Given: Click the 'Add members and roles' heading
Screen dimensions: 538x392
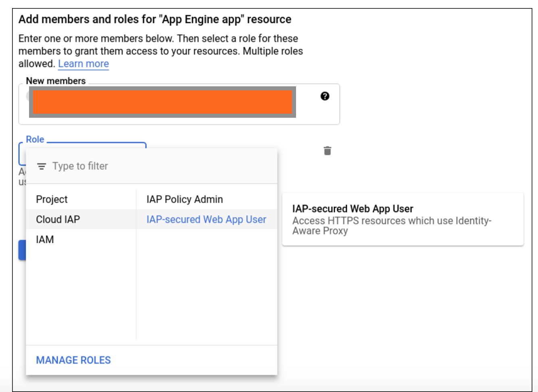Looking at the screenshot, I should [x=155, y=19].
